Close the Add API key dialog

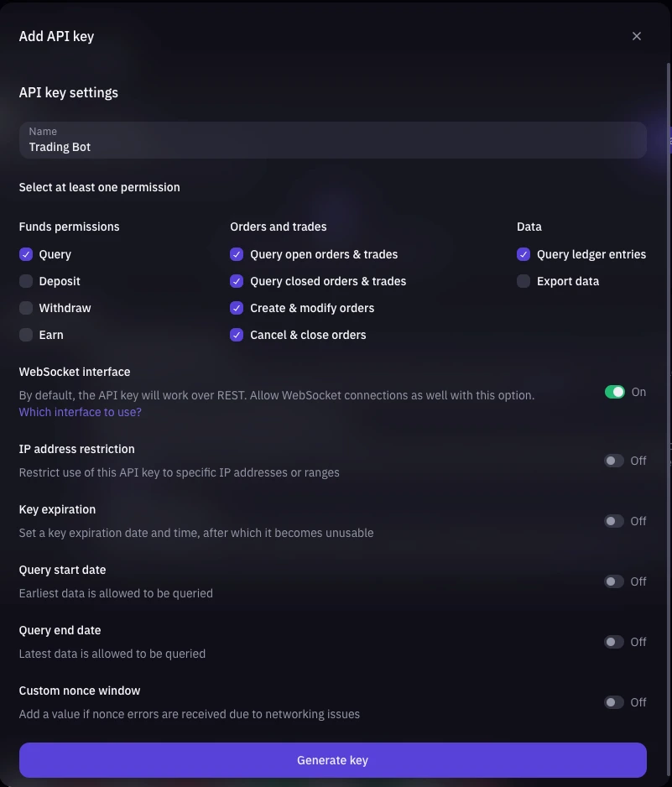(637, 36)
